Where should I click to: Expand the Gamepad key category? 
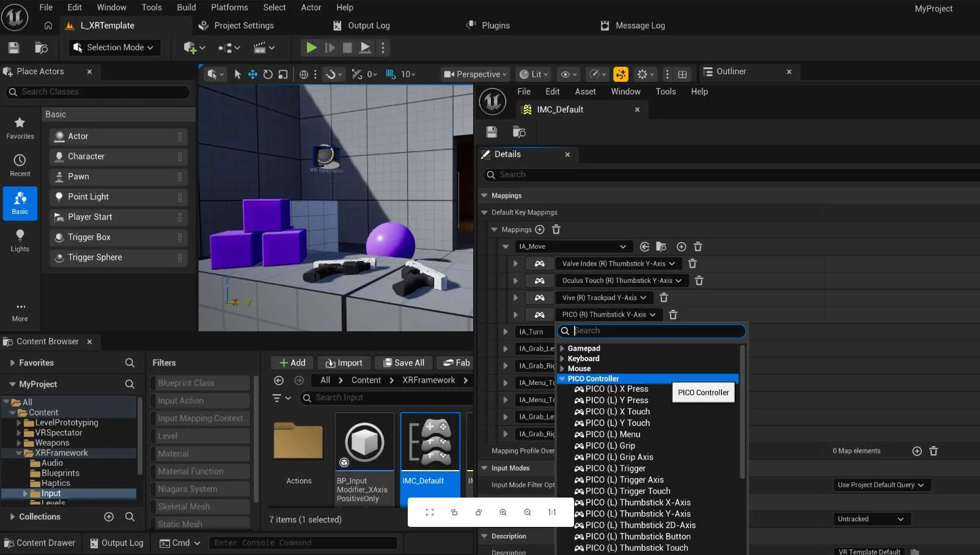tap(562, 348)
